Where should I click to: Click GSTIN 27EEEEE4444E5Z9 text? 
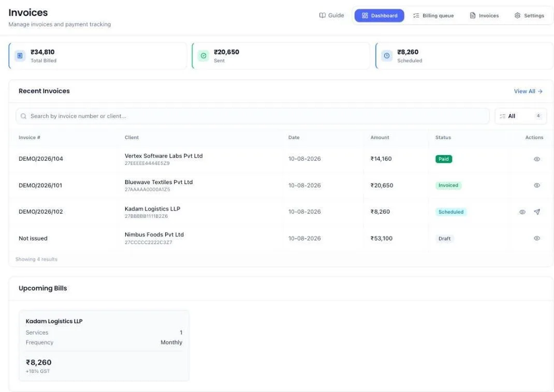tap(147, 163)
